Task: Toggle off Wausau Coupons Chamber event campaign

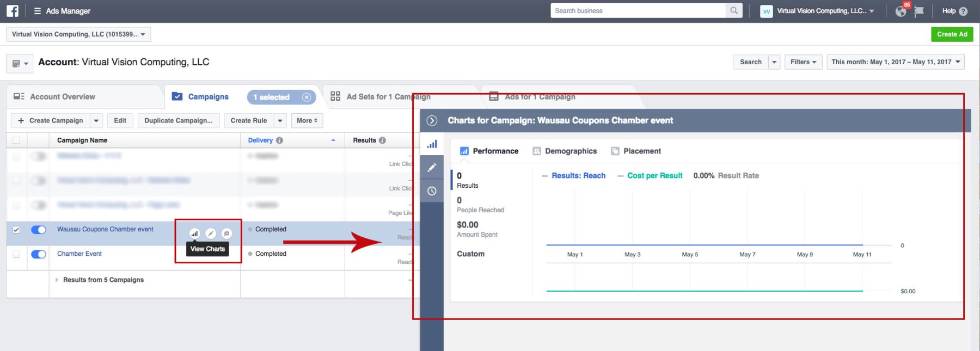Action: (x=39, y=230)
